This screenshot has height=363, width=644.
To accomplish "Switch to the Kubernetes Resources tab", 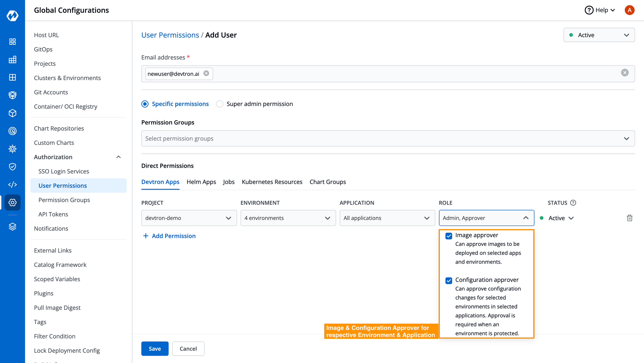I will [272, 182].
